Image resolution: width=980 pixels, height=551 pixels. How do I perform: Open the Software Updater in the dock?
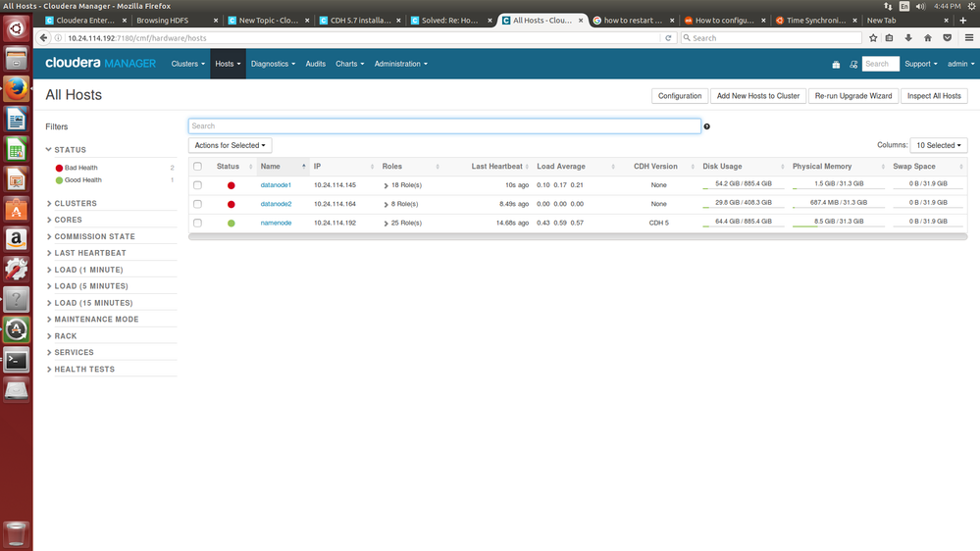pyautogui.click(x=17, y=329)
